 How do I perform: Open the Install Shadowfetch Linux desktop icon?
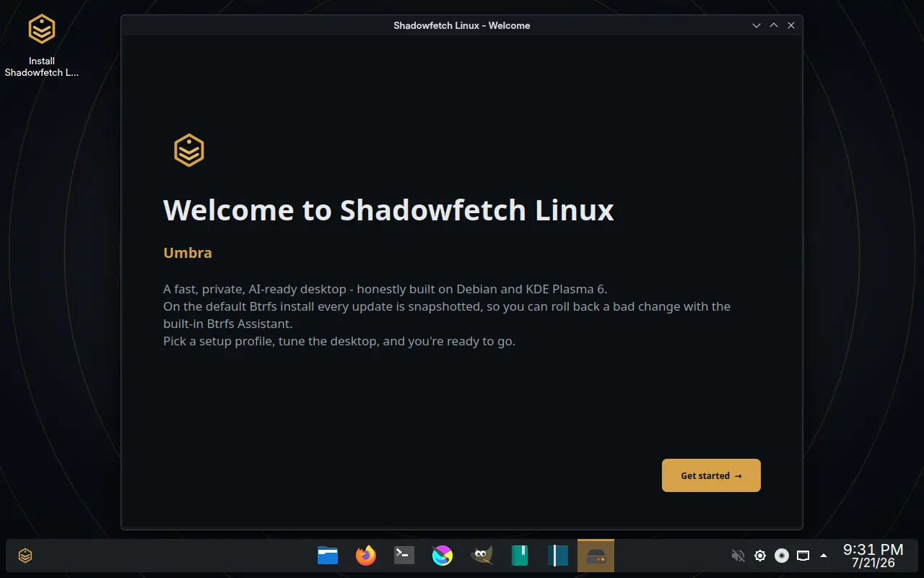[42, 46]
